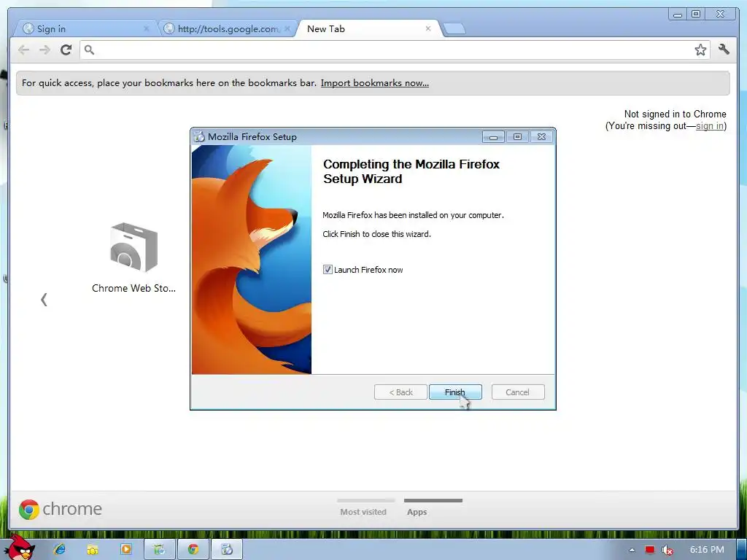The width and height of the screenshot is (747, 560).
Task: Click the 6:16 PM system clock
Action: pyautogui.click(x=707, y=550)
